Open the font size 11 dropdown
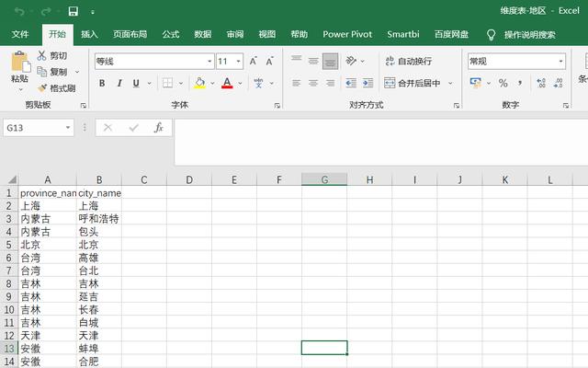 coord(238,62)
